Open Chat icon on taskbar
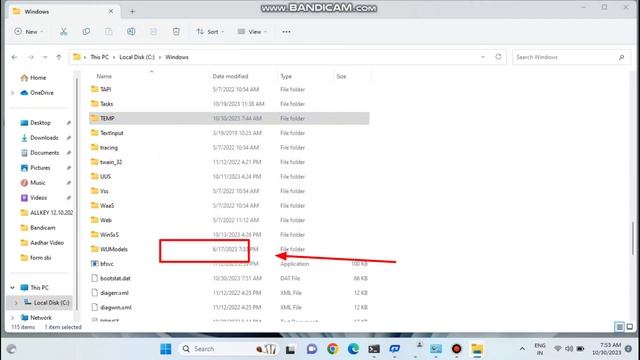Image resolution: width=640 pixels, height=360 pixels. pyautogui.click(x=312, y=349)
